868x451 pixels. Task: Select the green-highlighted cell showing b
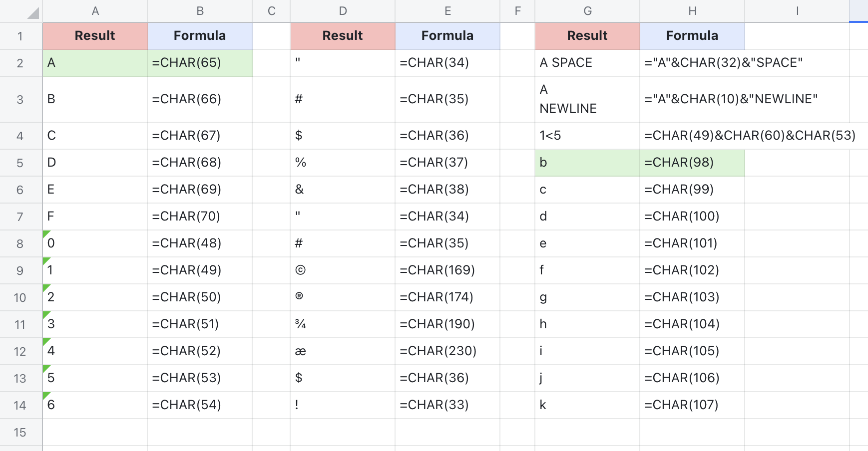587,162
